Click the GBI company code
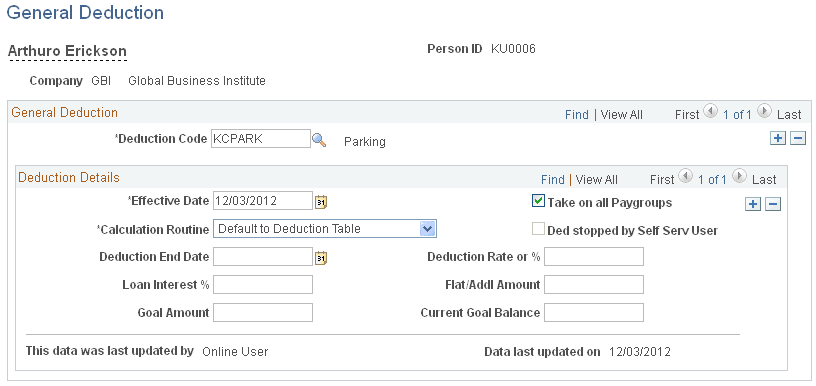816x386 pixels. click(101, 81)
